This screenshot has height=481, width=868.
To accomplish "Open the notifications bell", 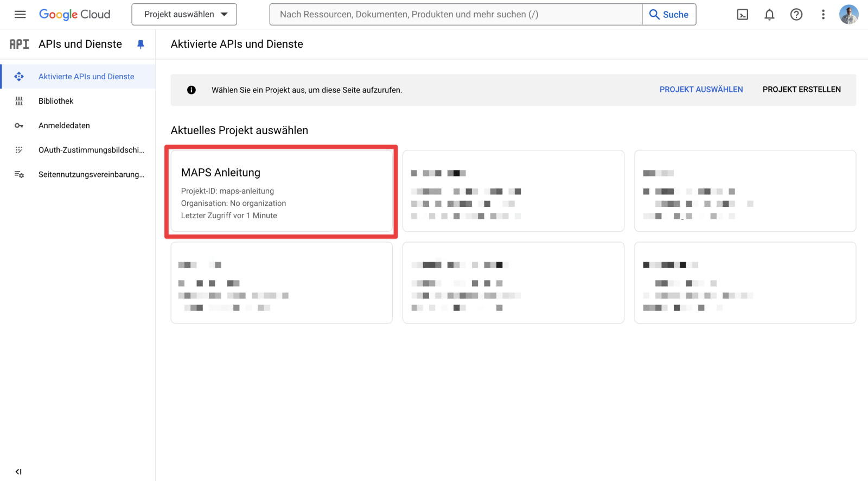I will 769,15.
